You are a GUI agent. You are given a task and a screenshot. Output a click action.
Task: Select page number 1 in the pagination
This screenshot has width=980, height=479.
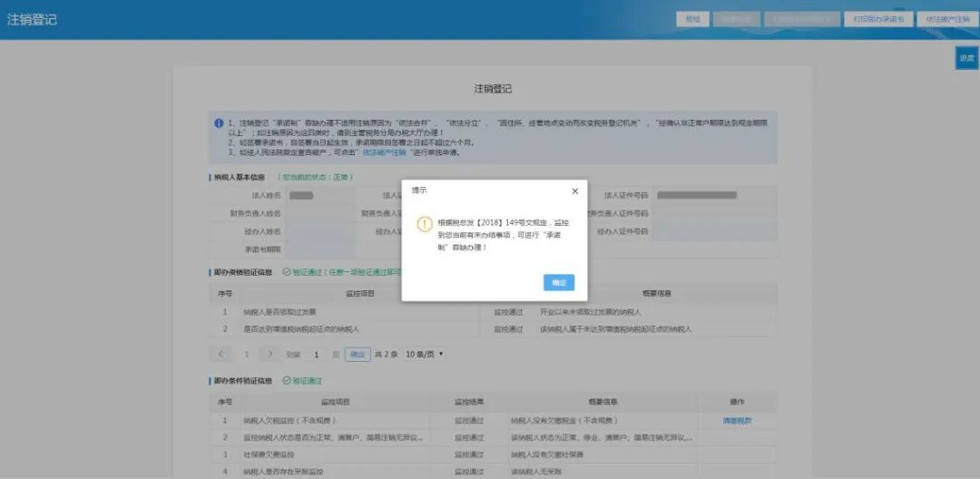[246, 354]
